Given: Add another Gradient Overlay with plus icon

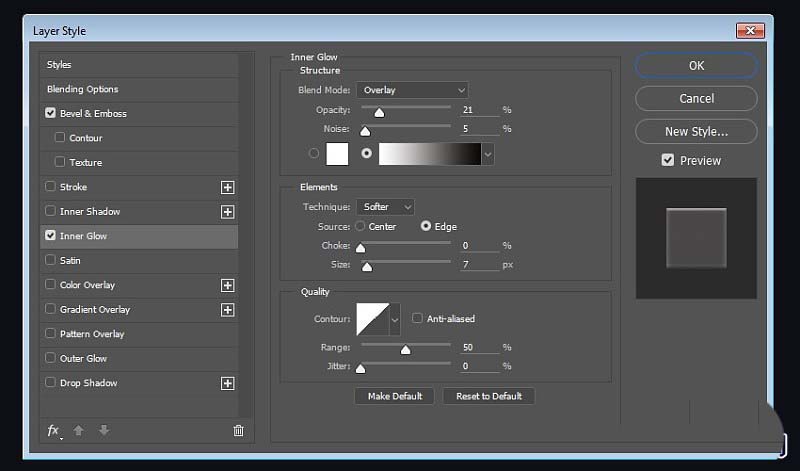Looking at the screenshot, I should pyautogui.click(x=228, y=310).
